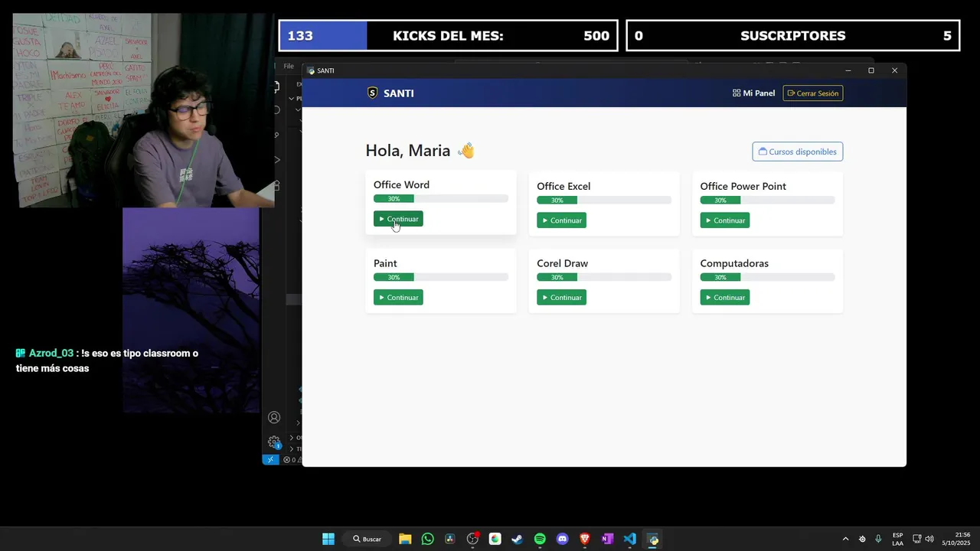980x551 pixels.
Task: Continue the Office Excel course
Action: (561, 220)
